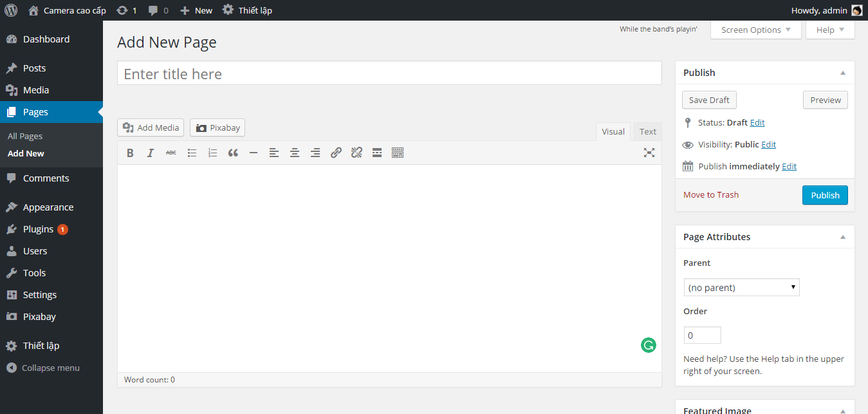Image resolution: width=868 pixels, height=414 pixels.
Task: Open the Parent page dropdown
Action: pos(741,287)
